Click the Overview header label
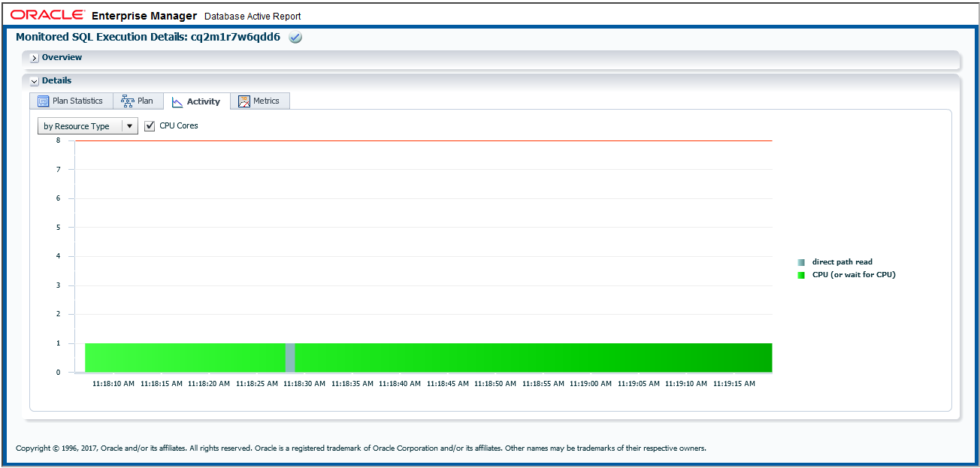The width and height of the screenshot is (980, 468). (62, 57)
